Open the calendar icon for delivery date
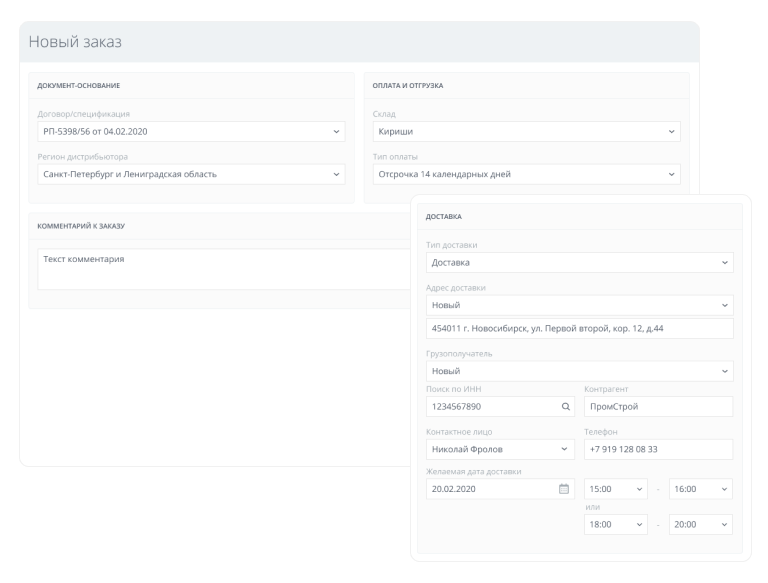This screenshot has height=583, width=768. click(x=564, y=489)
